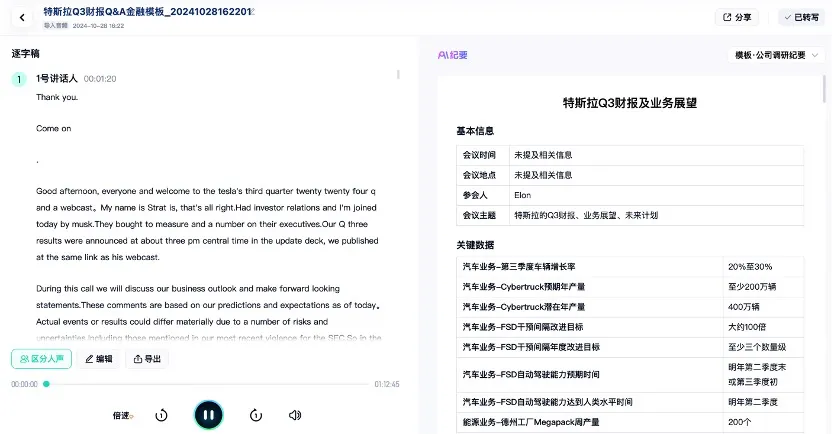Viewport: 832px width, 434px height.
Task: Click the 至少200万辆 value cell
Action: coord(763,287)
